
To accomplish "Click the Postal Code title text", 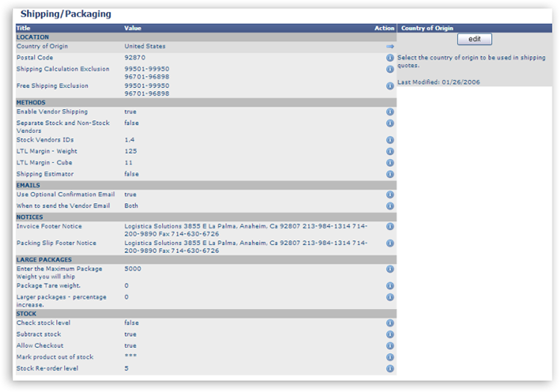I will click(34, 57).
